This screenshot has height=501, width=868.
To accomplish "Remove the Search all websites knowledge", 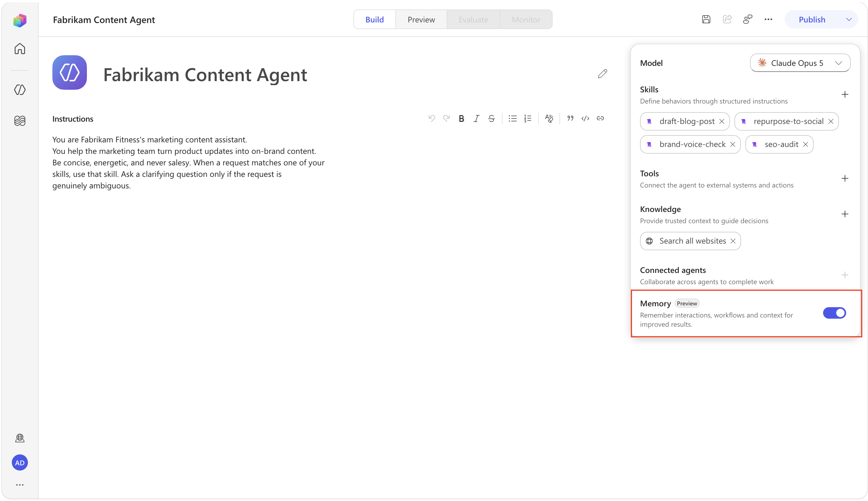I will tap(733, 241).
